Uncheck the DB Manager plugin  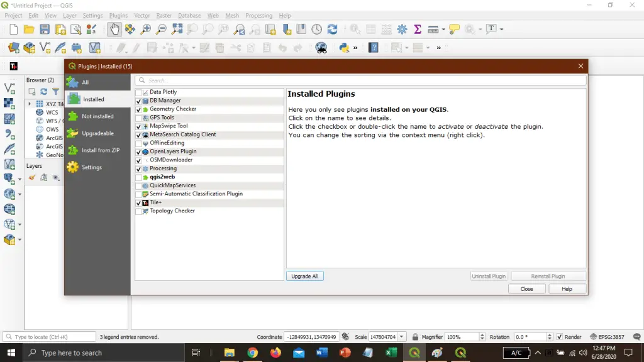click(139, 101)
